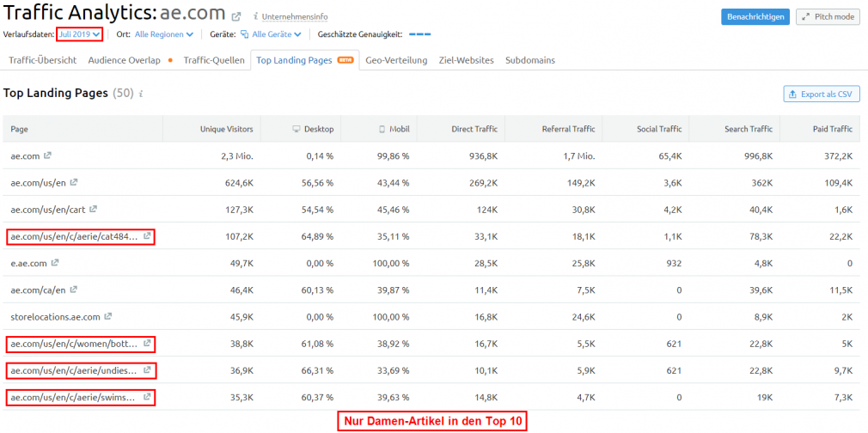Sort by Unique Visitors column header
This screenshot has width=868, height=433.
226,129
